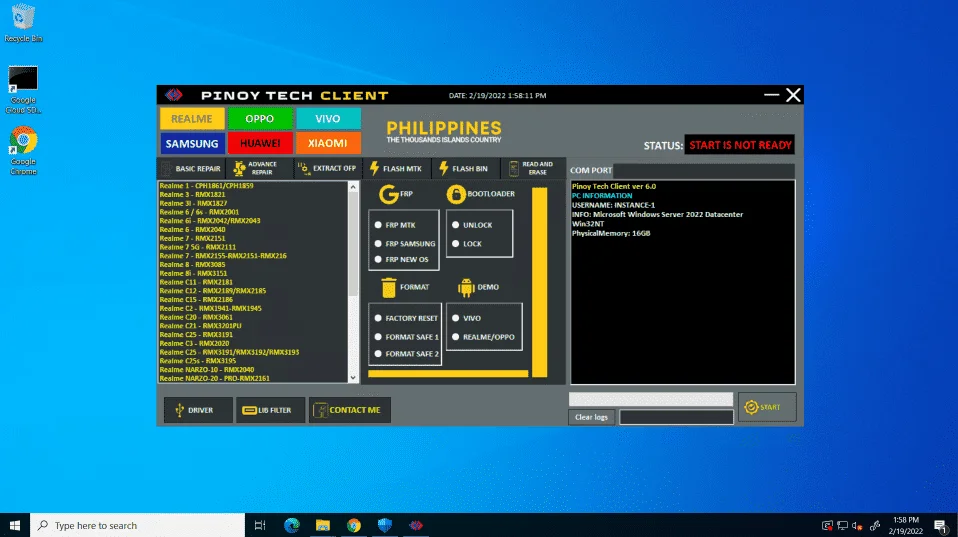Open Google Chrome desktop shortcut
This screenshot has height=537, width=958.
[x=23, y=150]
